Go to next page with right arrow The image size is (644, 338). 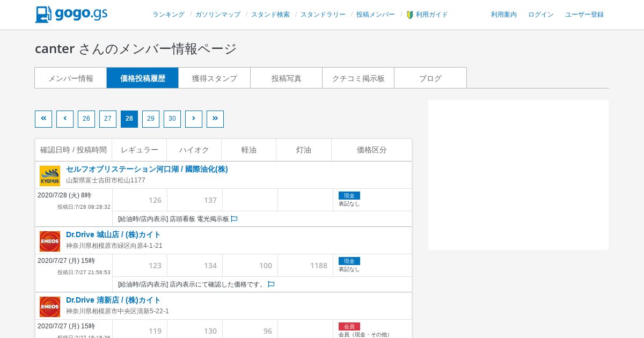click(x=194, y=119)
